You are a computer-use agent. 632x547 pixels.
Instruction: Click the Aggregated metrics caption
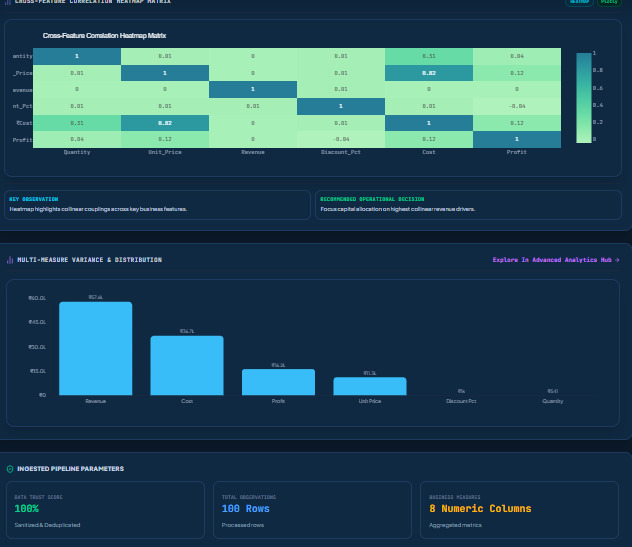[x=455, y=525]
